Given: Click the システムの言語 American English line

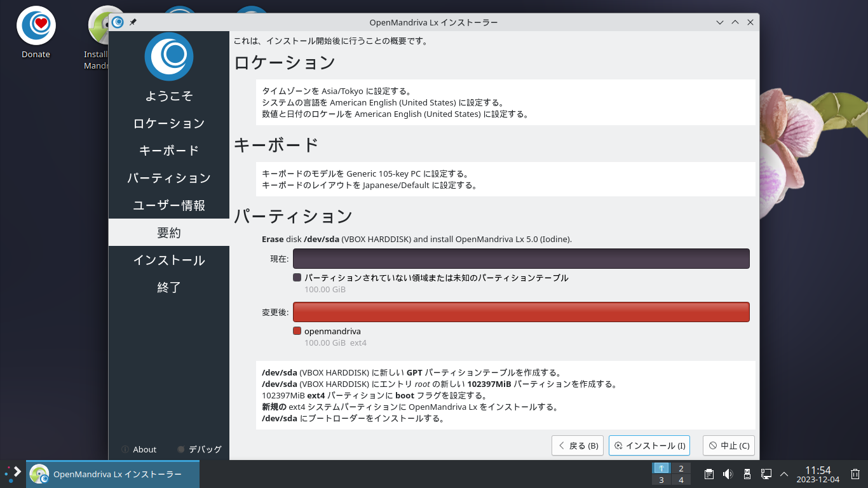Looking at the screenshot, I should click(x=383, y=103).
